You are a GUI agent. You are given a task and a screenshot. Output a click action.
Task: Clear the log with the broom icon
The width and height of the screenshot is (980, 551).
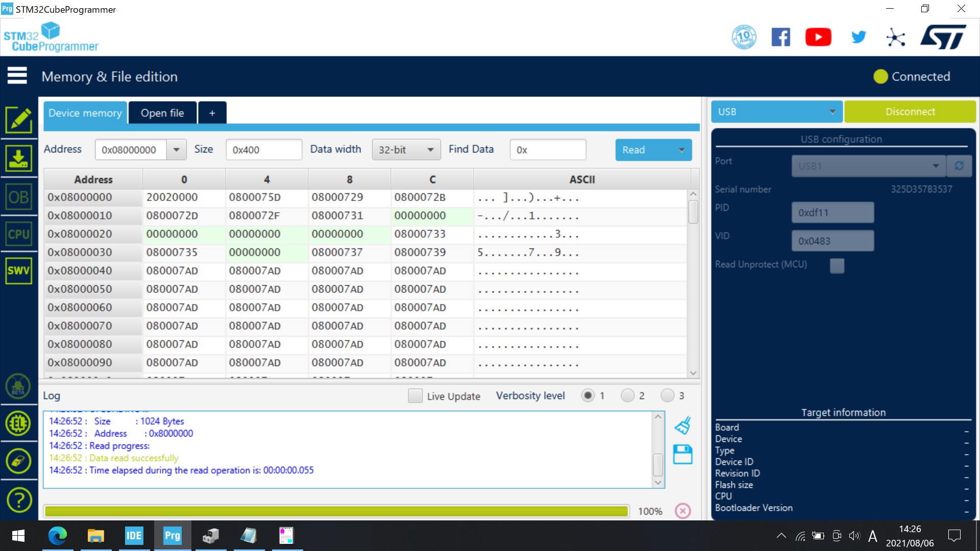coord(682,425)
